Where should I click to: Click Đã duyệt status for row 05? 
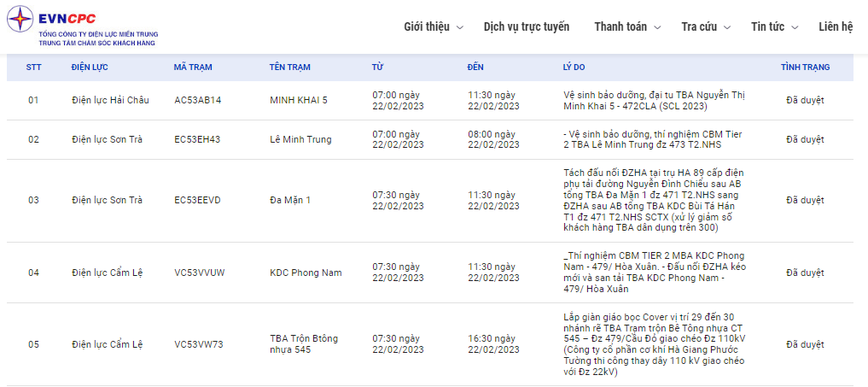(x=805, y=344)
